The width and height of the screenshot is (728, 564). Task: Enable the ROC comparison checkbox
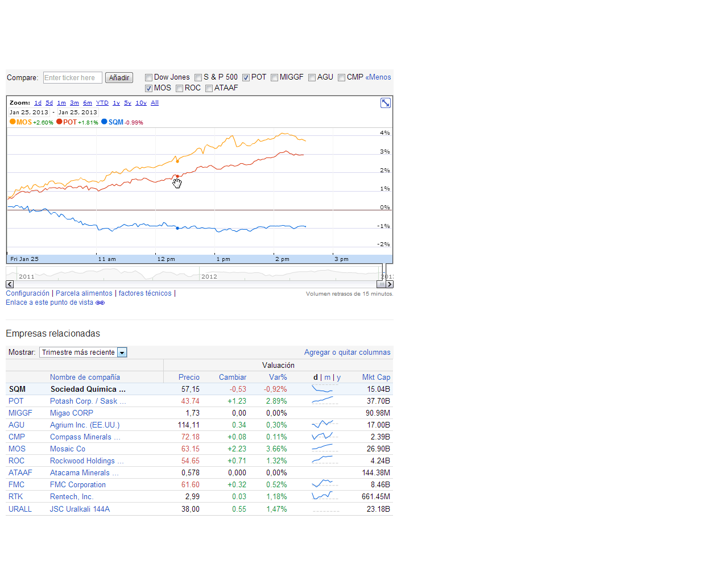[x=179, y=89]
